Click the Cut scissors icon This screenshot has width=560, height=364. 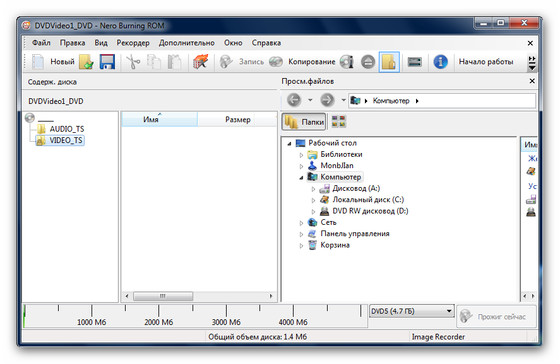(x=133, y=62)
